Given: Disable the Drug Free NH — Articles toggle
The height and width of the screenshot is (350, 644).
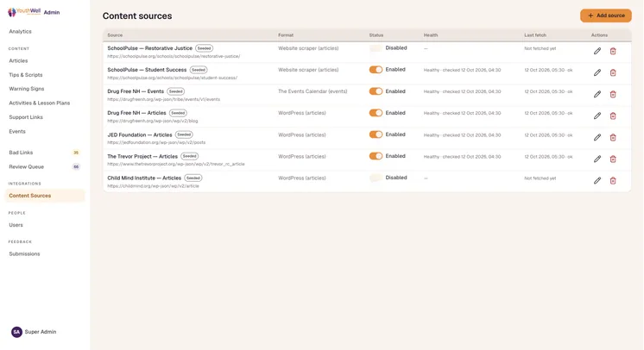Looking at the screenshot, I should pos(376,113).
